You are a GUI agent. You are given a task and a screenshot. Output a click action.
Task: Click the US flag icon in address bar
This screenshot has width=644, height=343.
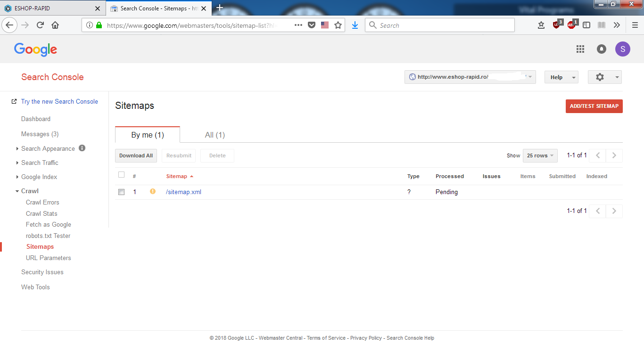click(325, 25)
